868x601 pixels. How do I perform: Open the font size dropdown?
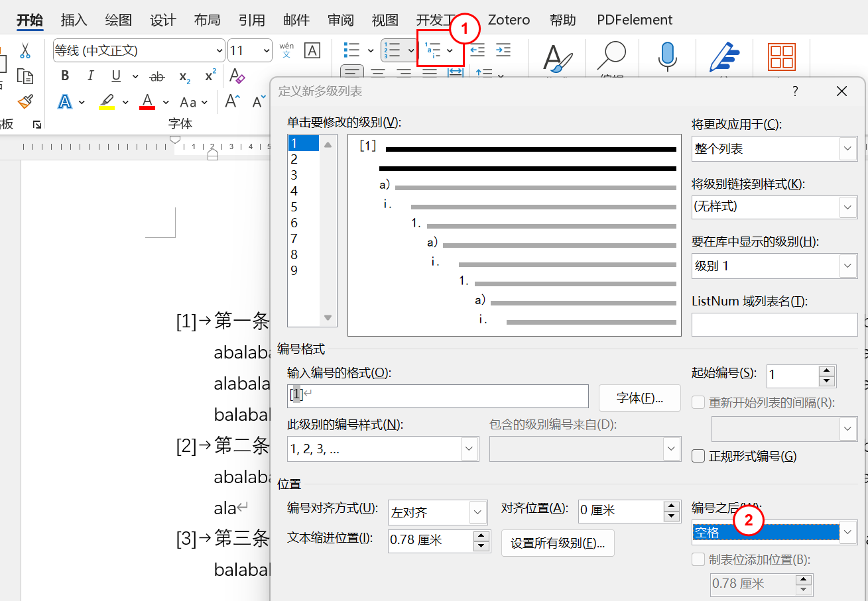pyautogui.click(x=267, y=51)
